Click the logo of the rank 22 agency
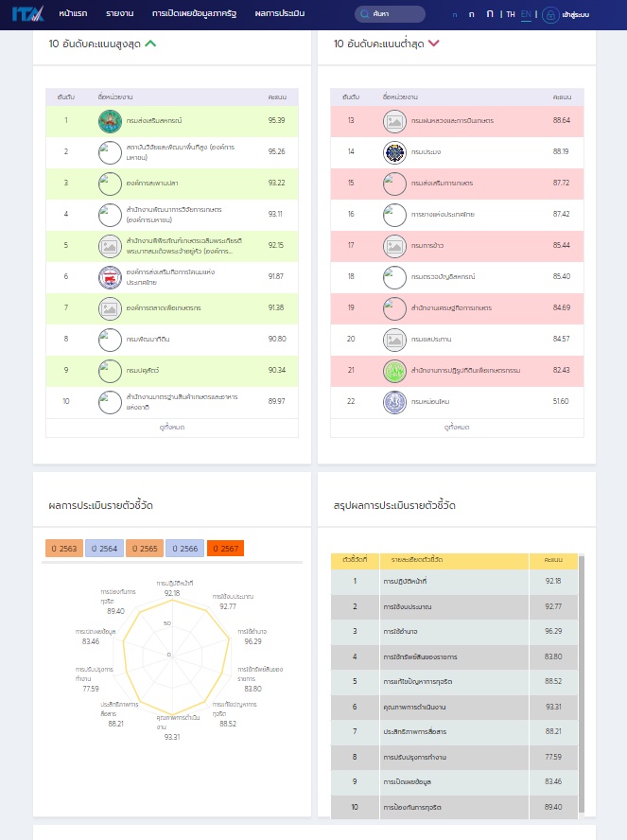The width and height of the screenshot is (627, 840). pos(394,402)
